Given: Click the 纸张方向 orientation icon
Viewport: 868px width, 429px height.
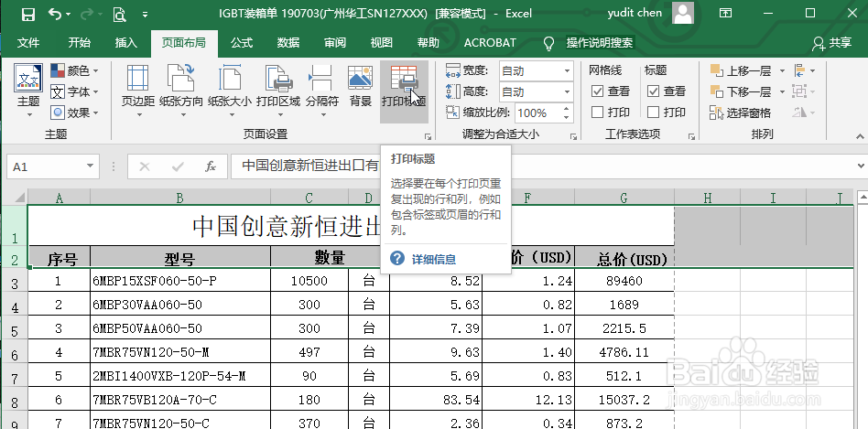Looking at the screenshot, I should tap(181, 78).
